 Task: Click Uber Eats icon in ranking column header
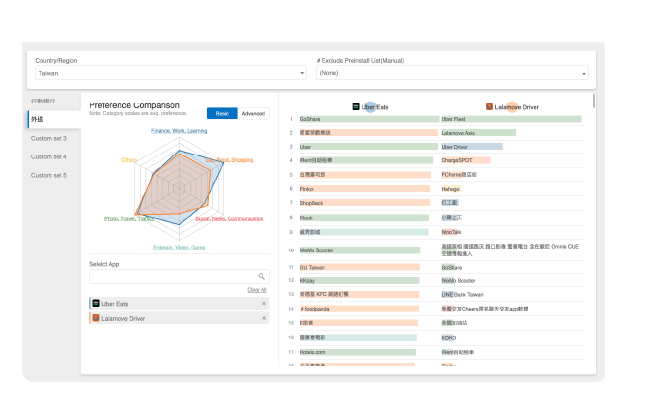356,107
